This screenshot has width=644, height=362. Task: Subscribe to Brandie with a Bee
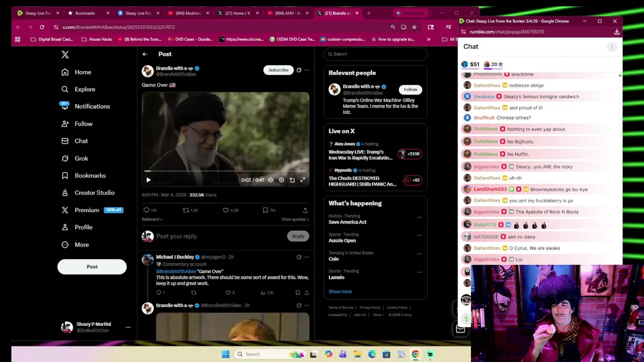(278, 70)
